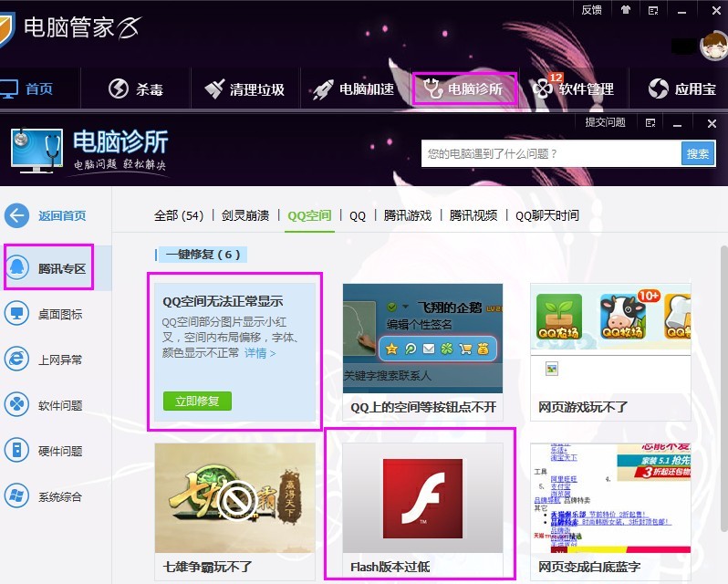Launch the 应用宝 icon

click(x=659, y=89)
